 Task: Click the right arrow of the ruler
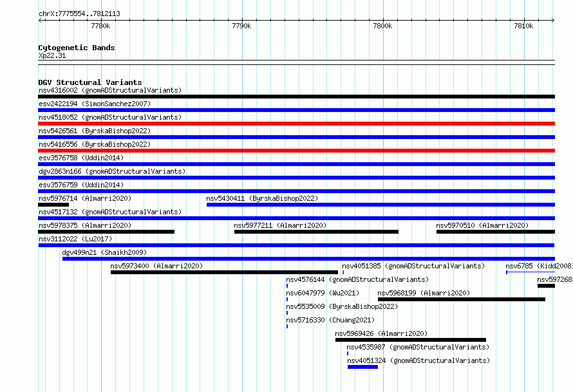(x=553, y=20)
